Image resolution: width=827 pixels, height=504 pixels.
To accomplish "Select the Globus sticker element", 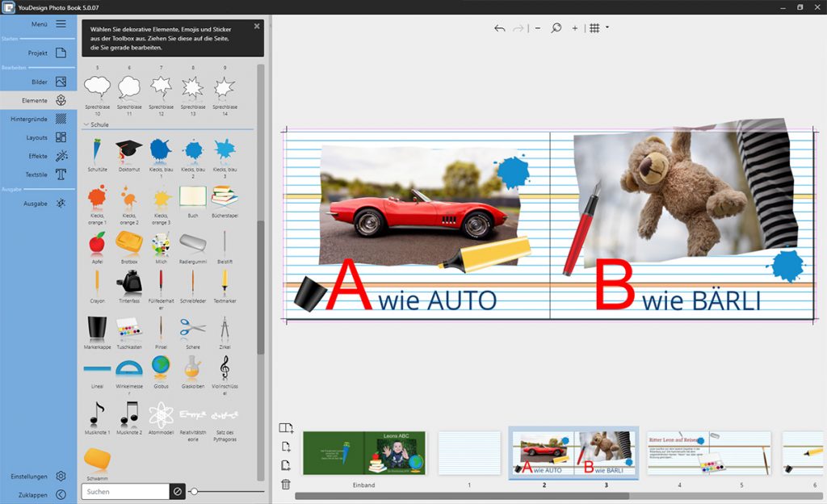I will 161,367.
